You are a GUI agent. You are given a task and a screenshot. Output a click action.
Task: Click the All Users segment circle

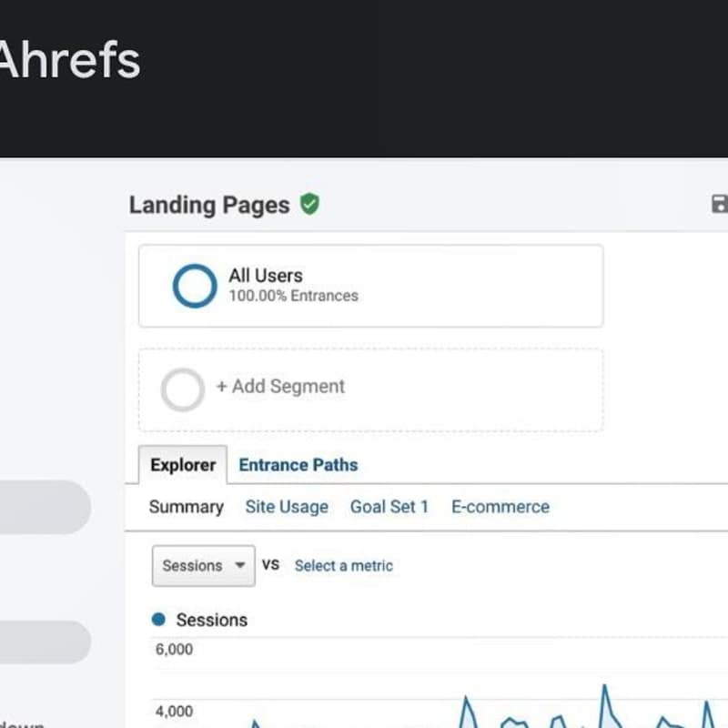(x=195, y=286)
